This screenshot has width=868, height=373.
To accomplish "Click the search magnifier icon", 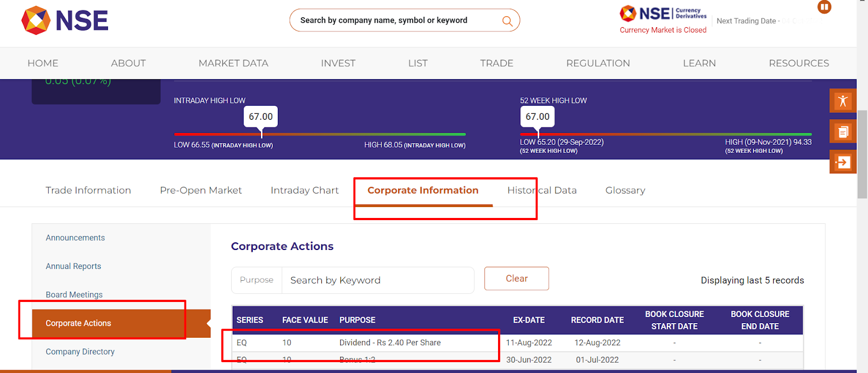I will click(x=507, y=21).
